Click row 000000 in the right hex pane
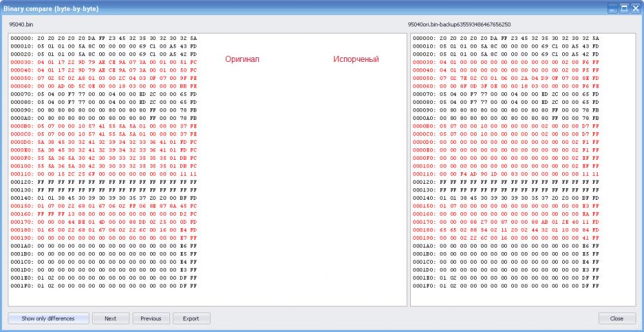644x332 pixels. (506, 38)
